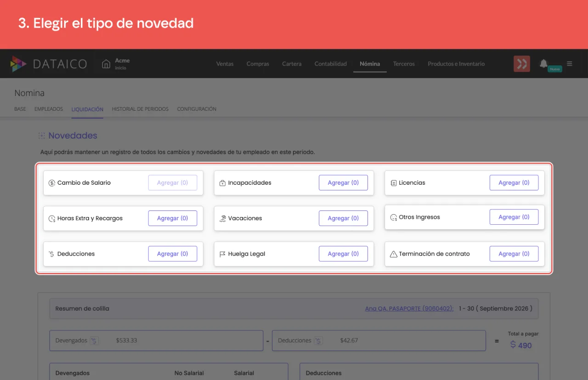Open the CONFIGURACIÓN tab
The image size is (588, 380).
tap(197, 109)
